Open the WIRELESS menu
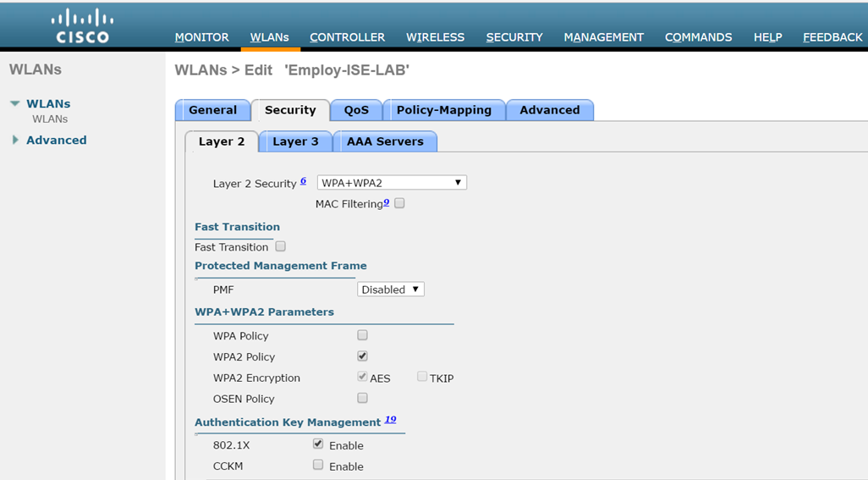Screen dimensions: 868x480 click(435, 37)
